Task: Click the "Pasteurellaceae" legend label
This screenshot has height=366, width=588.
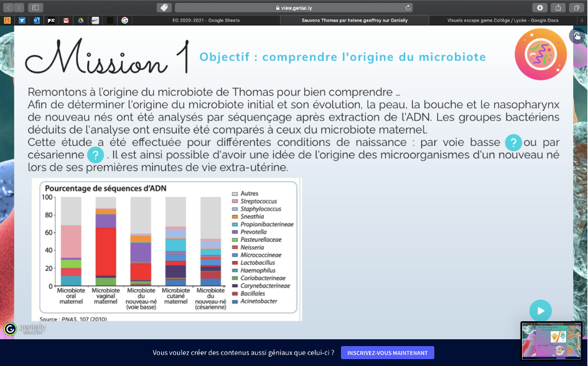Action: click(261, 240)
